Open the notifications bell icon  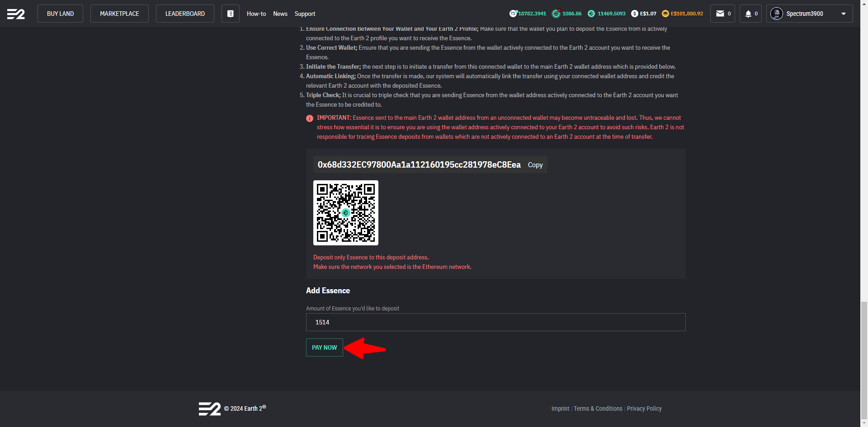[x=748, y=14]
